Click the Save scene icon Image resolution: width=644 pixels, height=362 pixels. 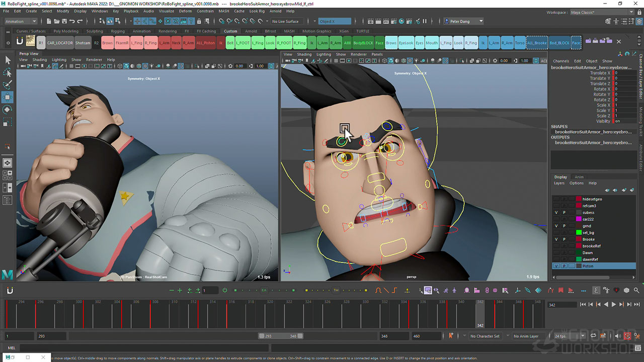coord(64,22)
